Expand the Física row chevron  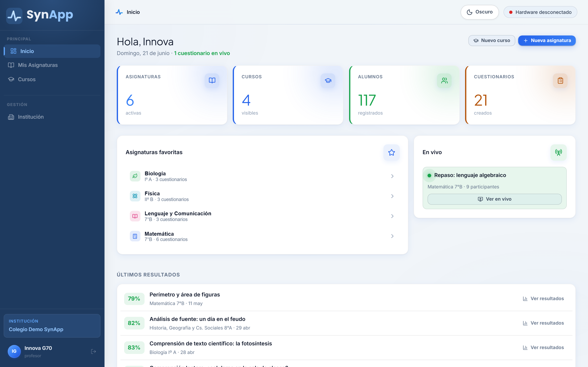pos(392,196)
